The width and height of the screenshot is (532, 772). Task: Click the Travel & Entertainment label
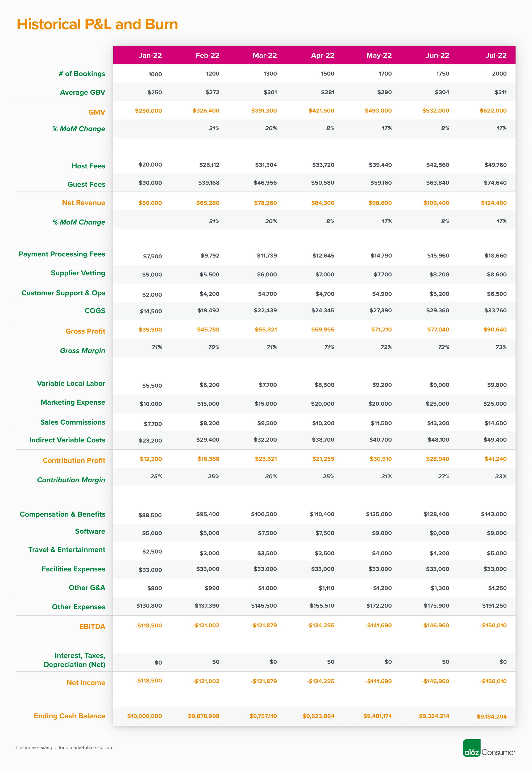click(x=67, y=550)
